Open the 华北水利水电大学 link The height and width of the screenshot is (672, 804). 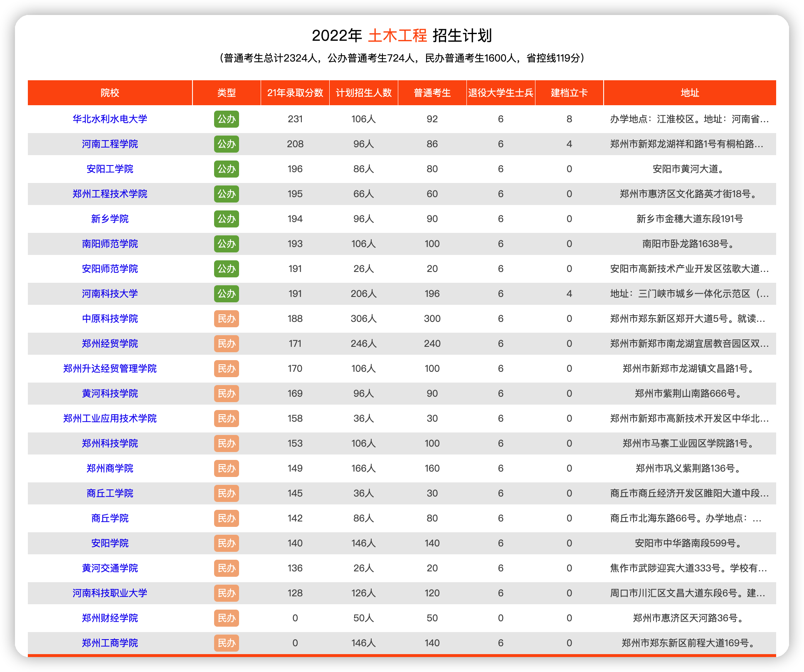click(x=110, y=119)
